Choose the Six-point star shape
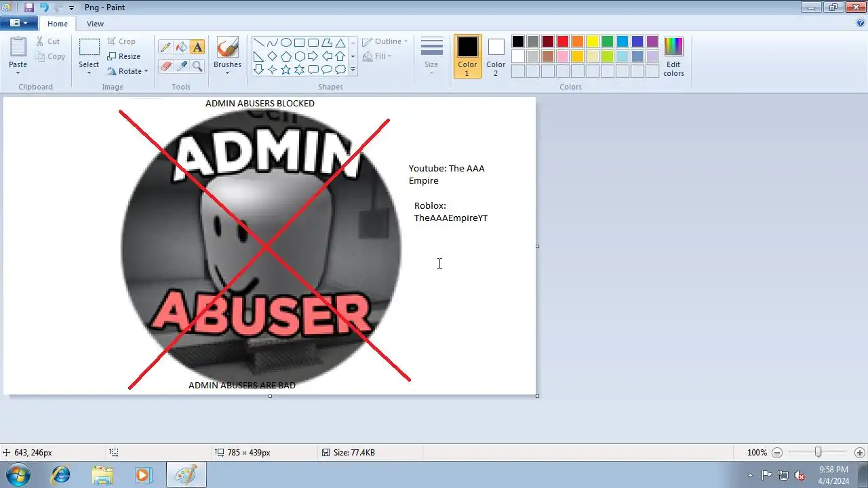 299,70
